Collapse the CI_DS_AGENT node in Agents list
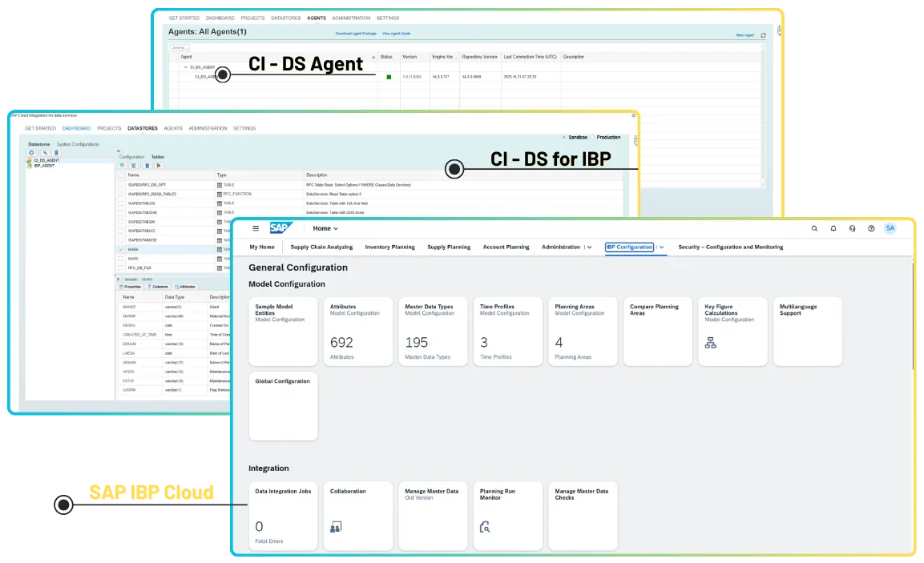The height and width of the screenshot is (563, 924). click(x=186, y=66)
